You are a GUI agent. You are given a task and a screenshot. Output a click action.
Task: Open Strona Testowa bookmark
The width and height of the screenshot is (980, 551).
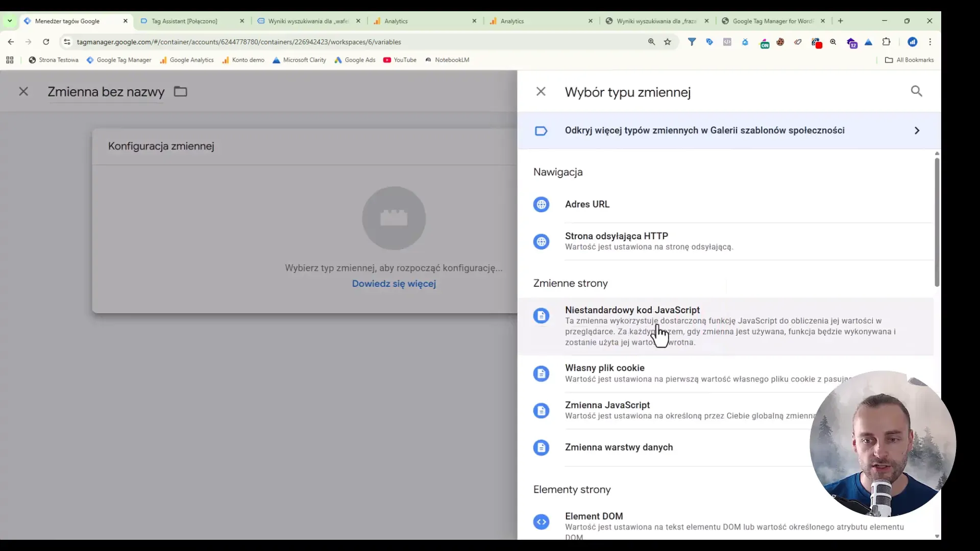tap(54, 60)
